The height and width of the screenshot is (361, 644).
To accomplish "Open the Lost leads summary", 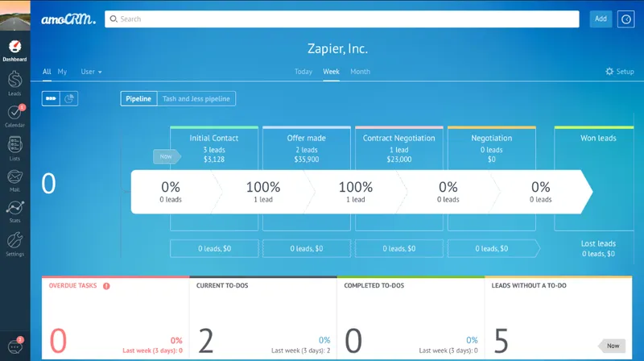I will click(x=598, y=248).
